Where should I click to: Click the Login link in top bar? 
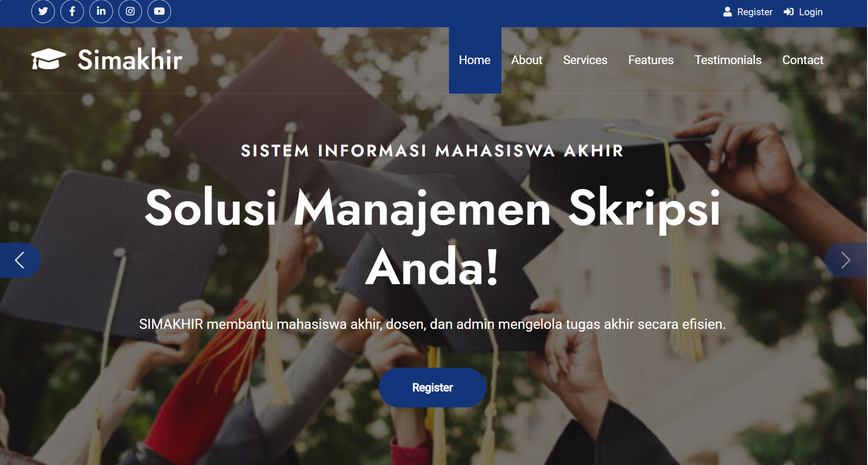point(810,12)
